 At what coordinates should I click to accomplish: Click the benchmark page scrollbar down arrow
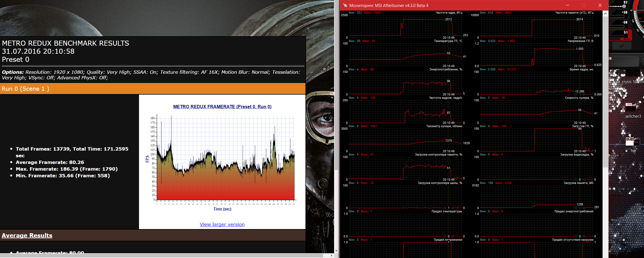click(x=336, y=251)
